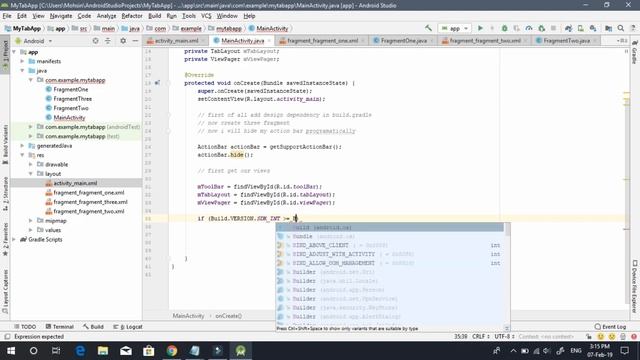Image resolution: width=640 pixels, height=360 pixels.
Task: Expand the Gradle Scripts node arrow
Action: click(x=14, y=240)
